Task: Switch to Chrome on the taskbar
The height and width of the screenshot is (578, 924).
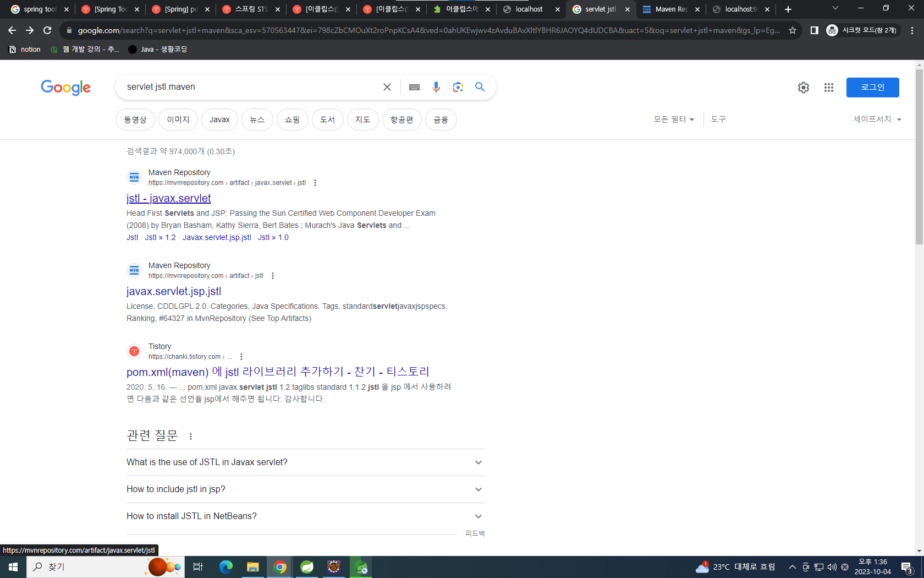Action: click(x=280, y=567)
